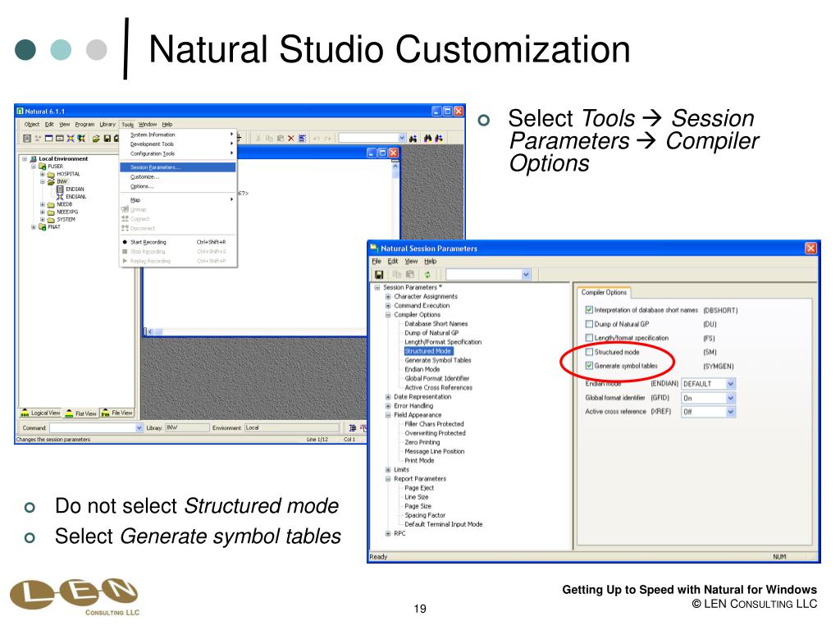
Task: Click the align lines icon next to delete
Action: (302, 138)
